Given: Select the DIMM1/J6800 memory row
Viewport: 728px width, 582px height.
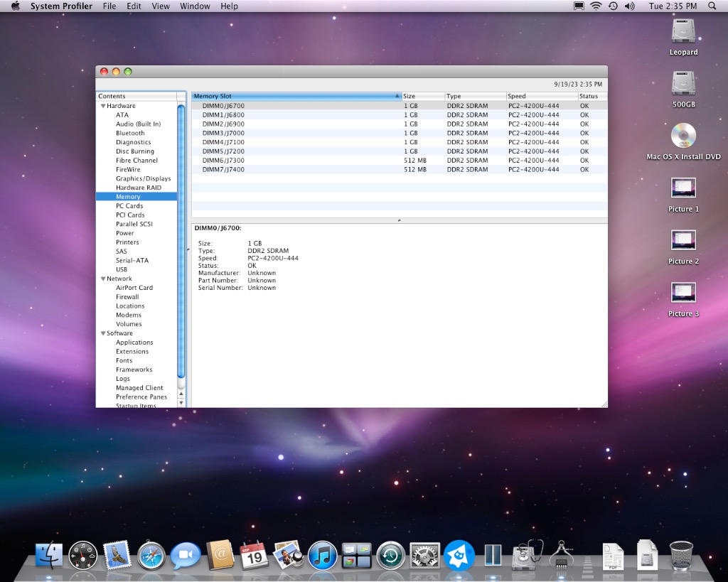Looking at the screenshot, I should [400, 115].
